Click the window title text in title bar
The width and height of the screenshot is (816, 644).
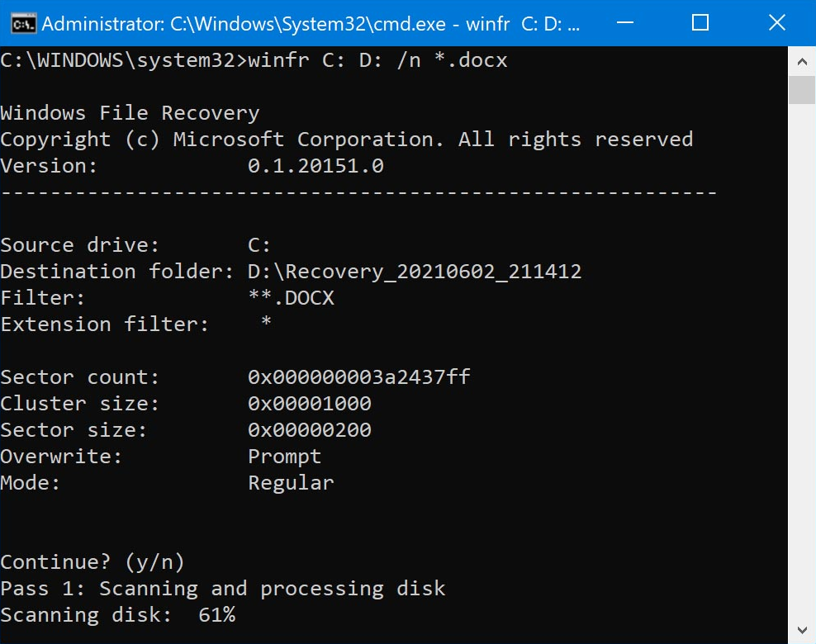pos(310,24)
